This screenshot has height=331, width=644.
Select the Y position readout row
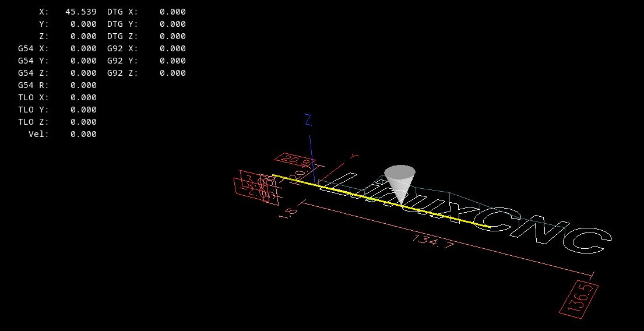[x=68, y=24]
